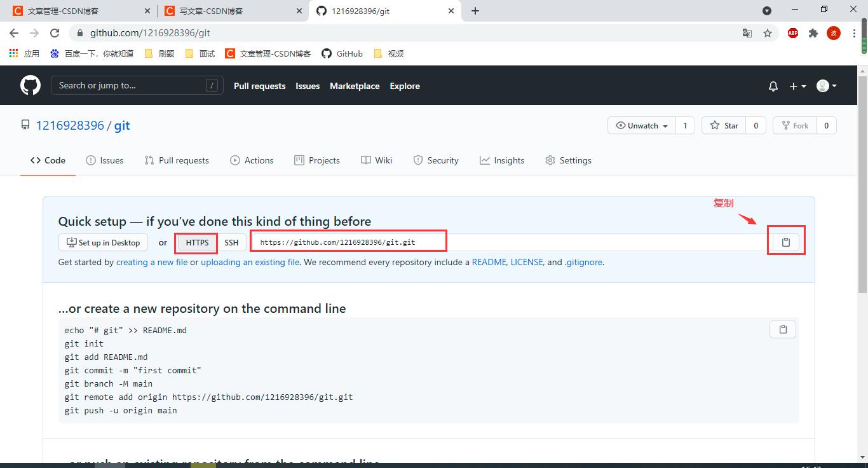Image resolution: width=868 pixels, height=468 pixels.
Task: Open the Chrome tab search dropdown arrow
Action: point(767,11)
